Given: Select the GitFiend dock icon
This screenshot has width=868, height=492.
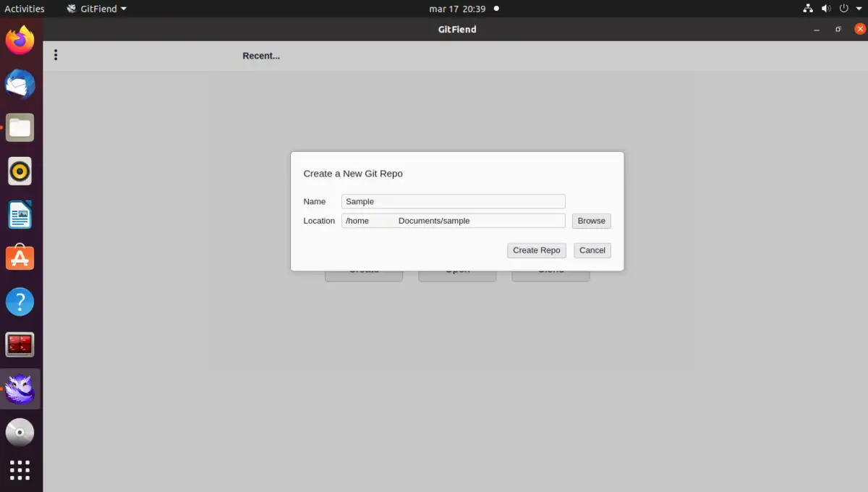Looking at the screenshot, I should click(20, 389).
